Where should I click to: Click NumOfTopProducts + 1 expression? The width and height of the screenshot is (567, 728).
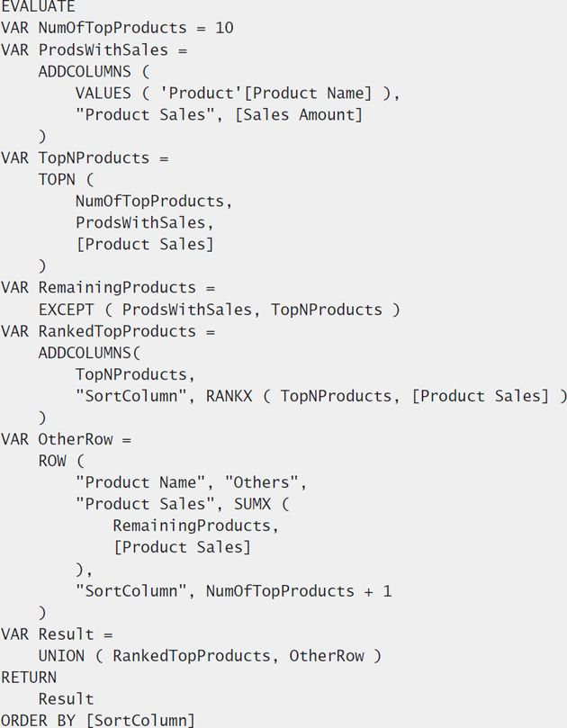pyautogui.click(x=299, y=591)
